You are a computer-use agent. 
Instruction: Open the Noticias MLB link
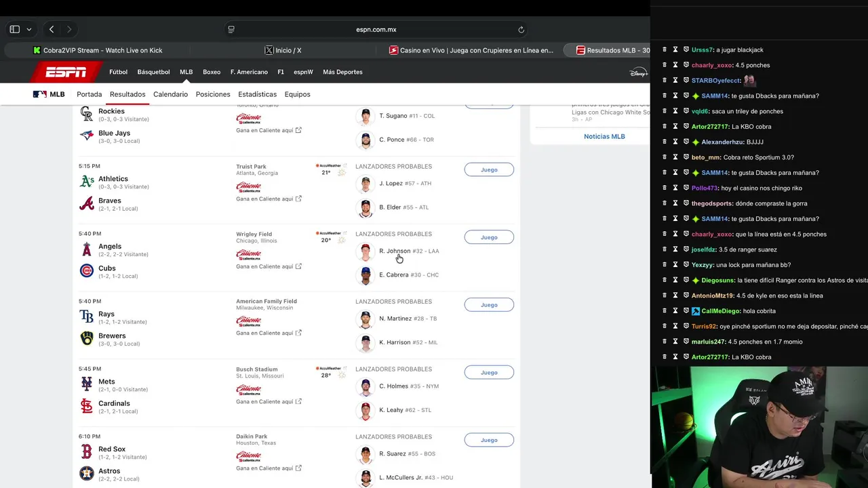(x=604, y=136)
